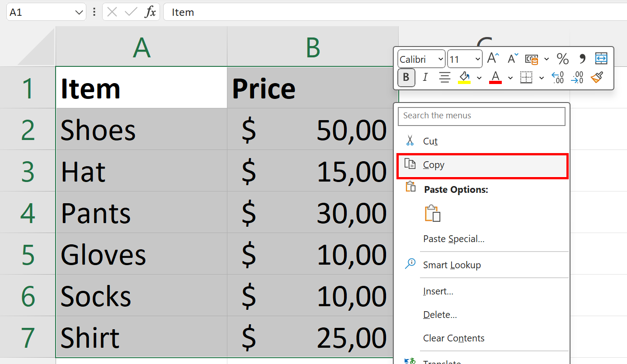
Task: Click the Insert Function fx button
Action: [150, 12]
